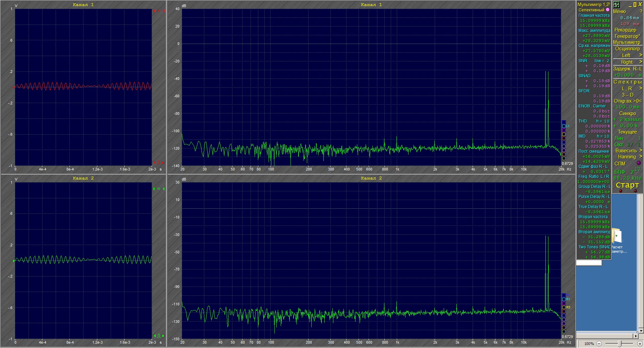
Task: Toggle the Селективный pink indicator
Action: pyautogui.click(x=607, y=10)
